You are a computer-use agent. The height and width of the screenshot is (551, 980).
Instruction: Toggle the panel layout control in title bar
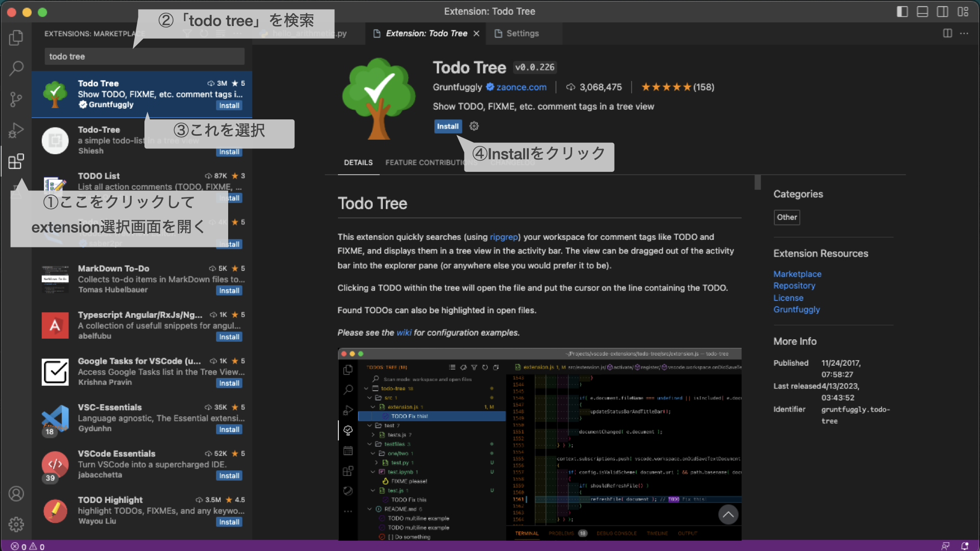click(x=922, y=11)
